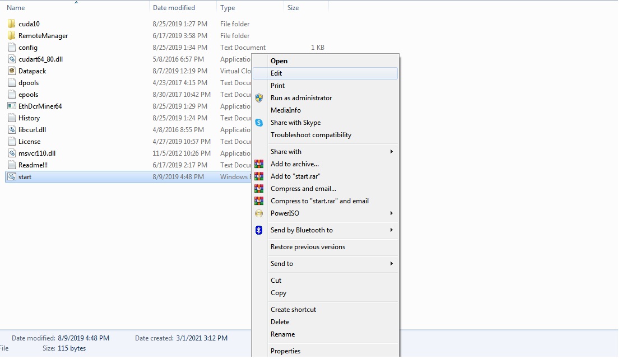Click Date created 3/1/2021 3:12 PM value

pyautogui.click(x=202, y=338)
